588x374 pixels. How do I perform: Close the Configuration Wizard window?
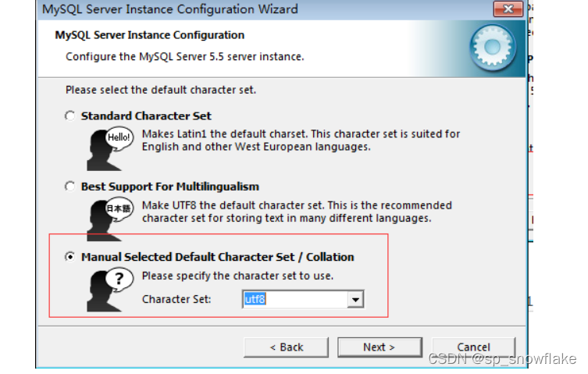(x=508, y=9)
